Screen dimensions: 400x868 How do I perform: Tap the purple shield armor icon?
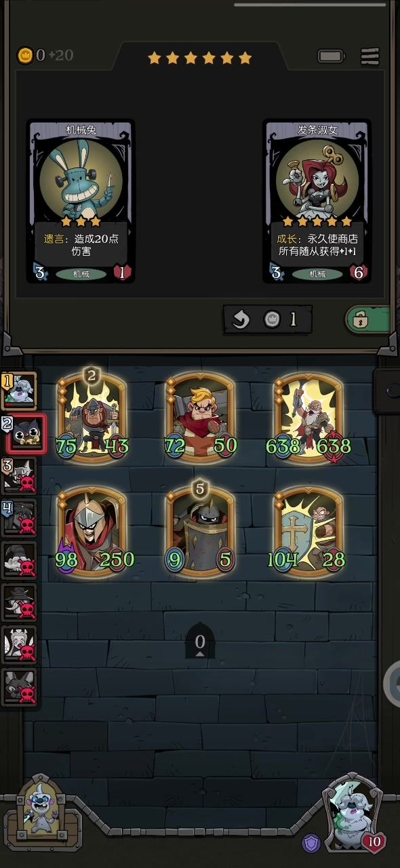[x=311, y=844]
